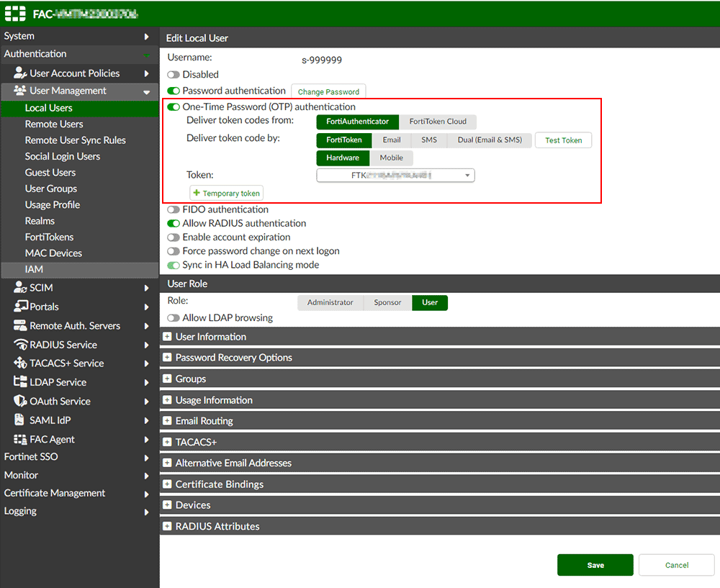
Task: Collapse the Authentication section arrow
Action: click(x=146, y=55)
